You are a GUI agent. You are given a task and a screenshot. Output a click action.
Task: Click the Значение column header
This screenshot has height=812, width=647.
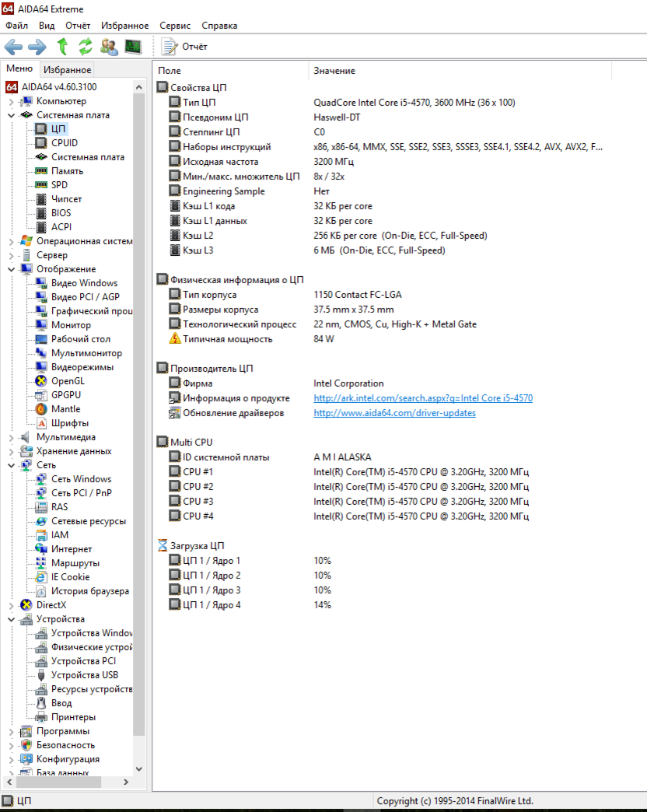(x=460, y=71)
